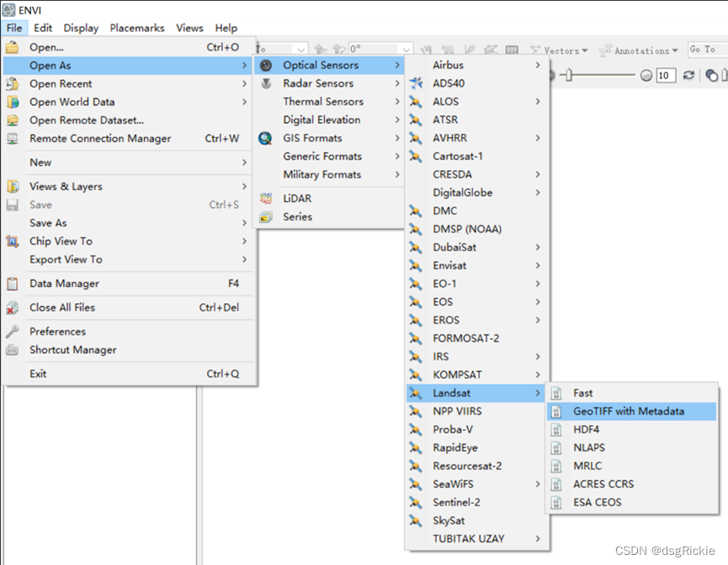Select DMSP (NOAA) sensor entry
728x565 pixels.
pos(477,228)
